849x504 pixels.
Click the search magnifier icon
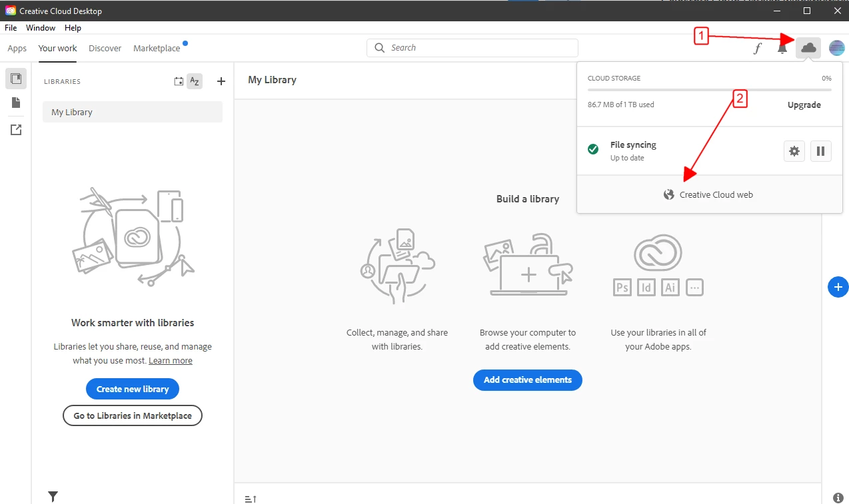380,48
